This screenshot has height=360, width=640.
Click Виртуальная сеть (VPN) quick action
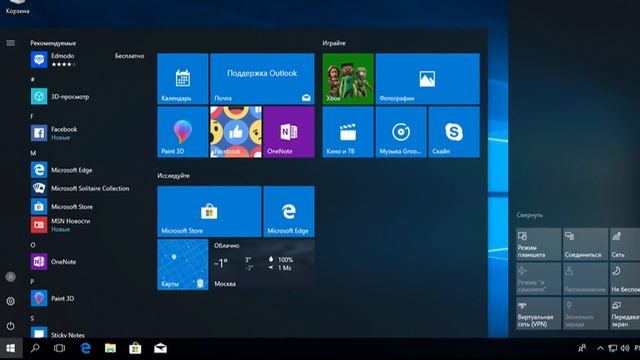click(x=539, y=313)
